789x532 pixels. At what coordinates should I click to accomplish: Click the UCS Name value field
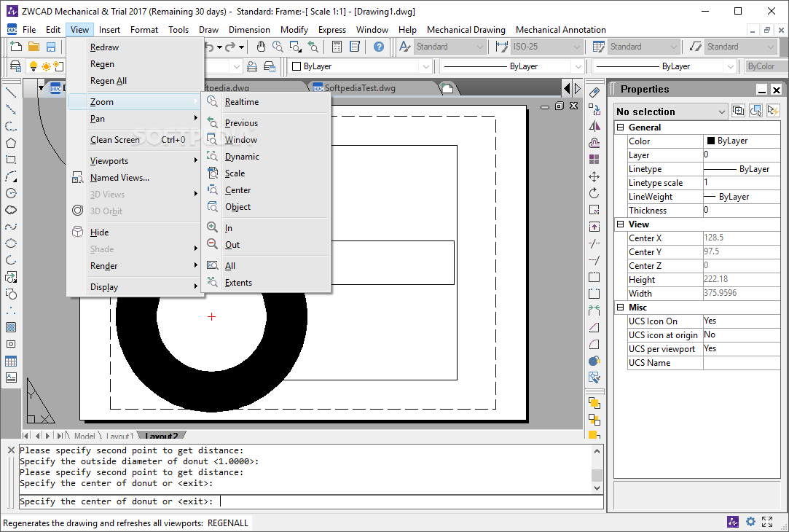point(741,362)
